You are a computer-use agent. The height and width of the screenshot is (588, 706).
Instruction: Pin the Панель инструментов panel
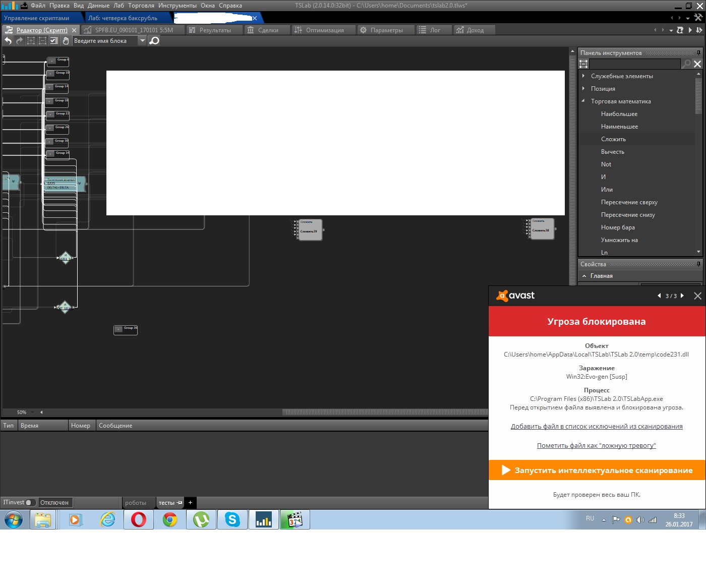[698, 53]
